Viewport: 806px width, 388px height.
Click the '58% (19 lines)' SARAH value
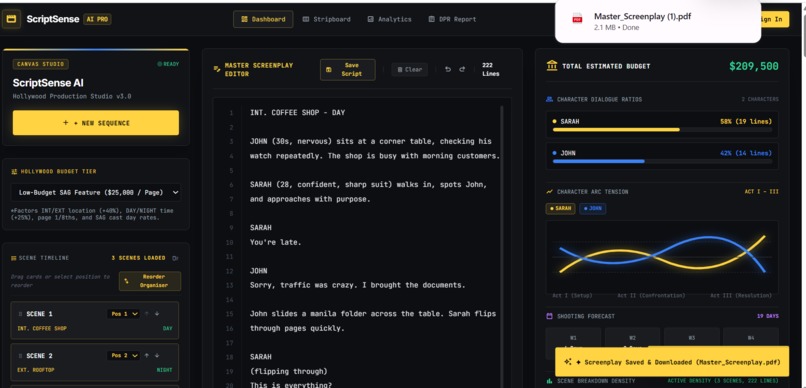[x=746, y=122]
